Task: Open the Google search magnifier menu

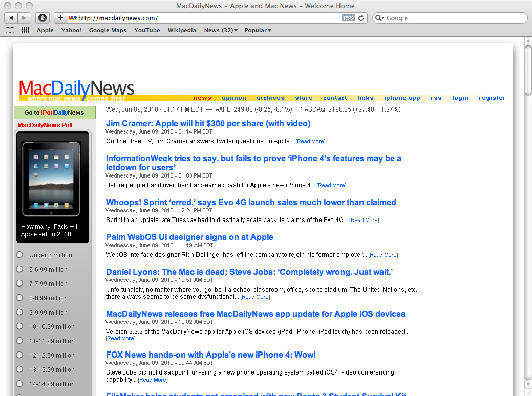Action: point(379,18)
